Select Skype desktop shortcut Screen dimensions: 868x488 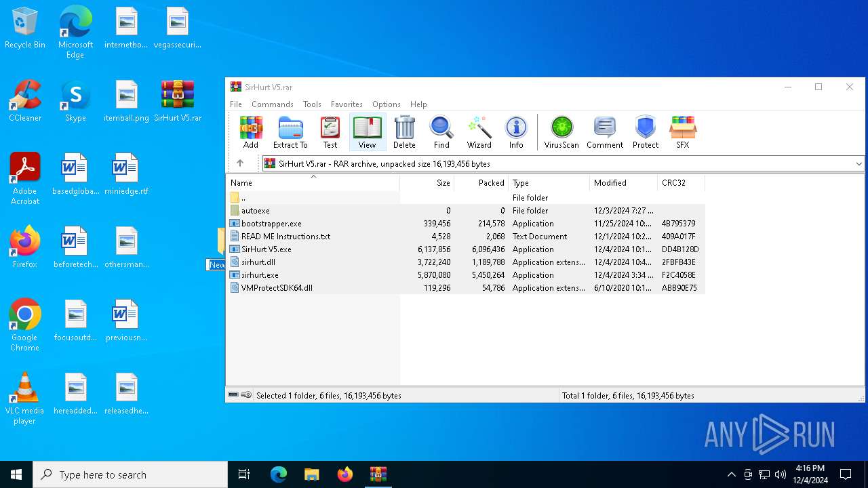[x=75, y=101]
